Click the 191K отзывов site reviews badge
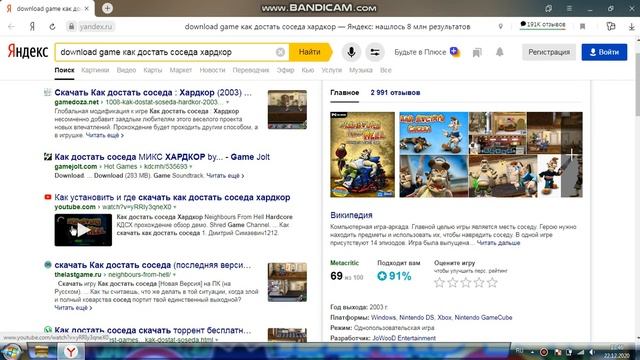The width and height of the screenshot is (640, 360). [x=543, y=24]
